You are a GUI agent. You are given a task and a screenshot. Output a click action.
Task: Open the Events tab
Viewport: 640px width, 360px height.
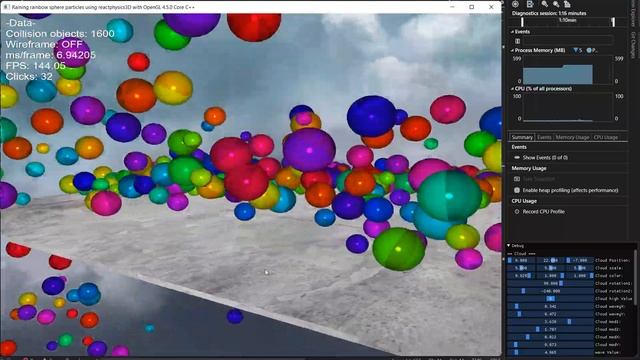click(x=544, y=137)
